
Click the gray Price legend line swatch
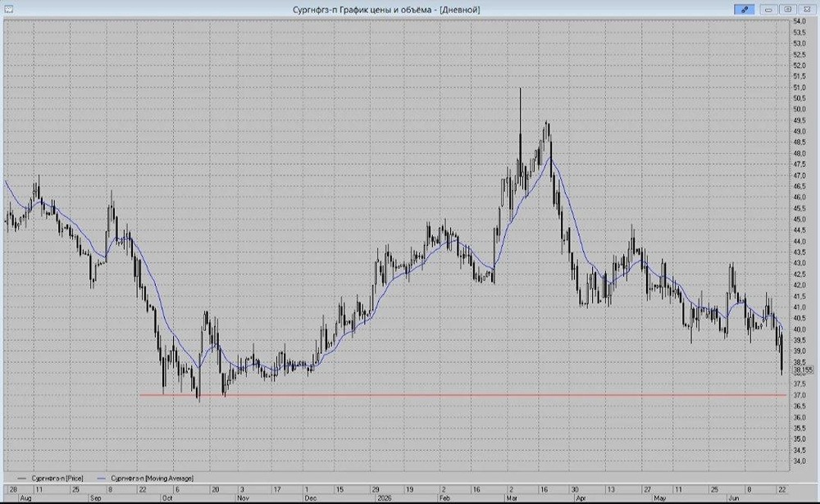pos(21,478)
